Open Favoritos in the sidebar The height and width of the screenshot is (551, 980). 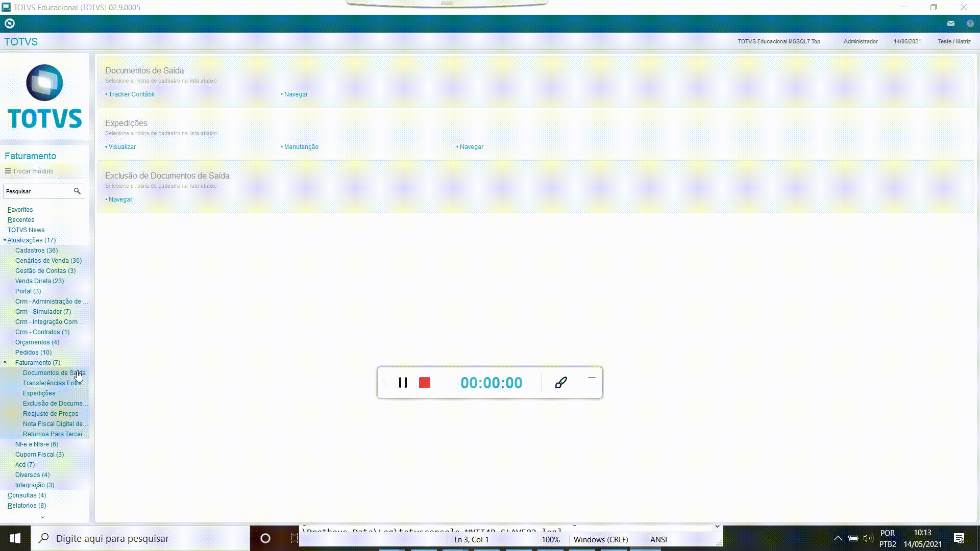[20, 210]
